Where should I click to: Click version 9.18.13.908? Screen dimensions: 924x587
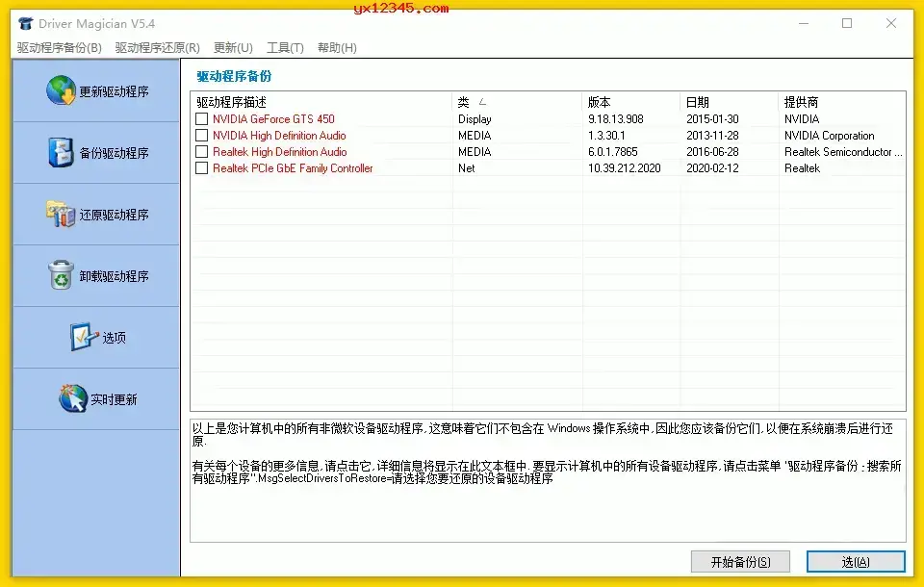tap(616, 119)
